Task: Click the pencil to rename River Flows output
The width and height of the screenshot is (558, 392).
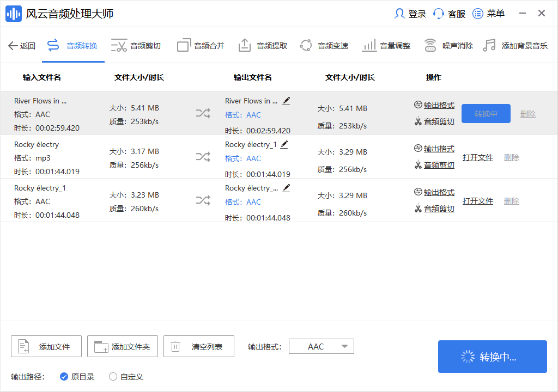Action: click(x=286, y=101)
